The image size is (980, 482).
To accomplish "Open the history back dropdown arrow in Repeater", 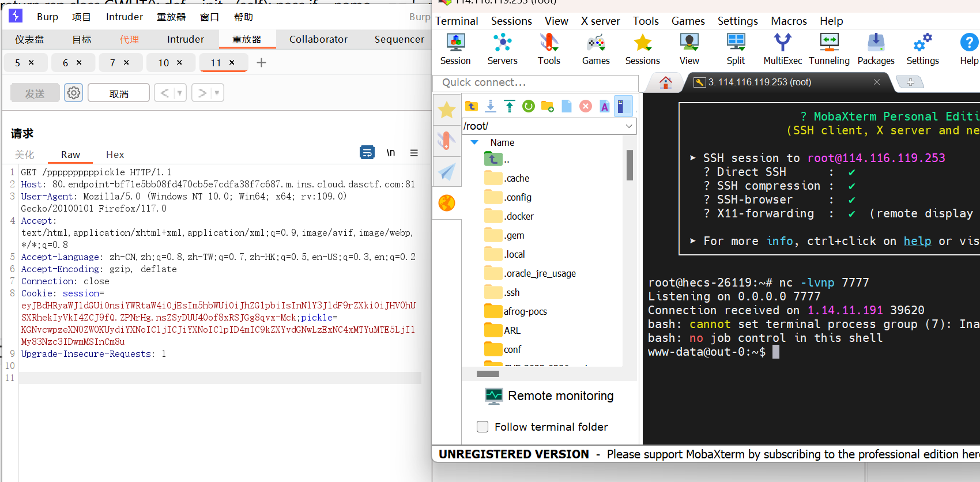I will [179, 93].
